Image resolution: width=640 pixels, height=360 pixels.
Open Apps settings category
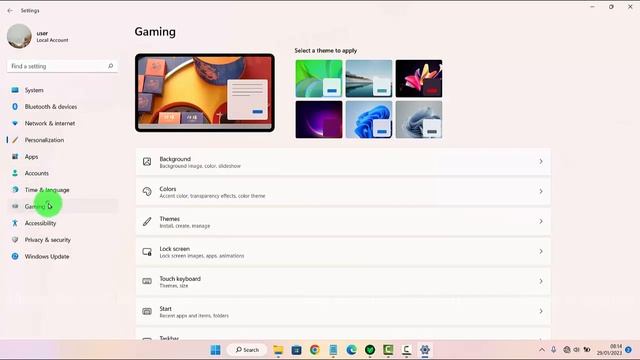coord(62,157)
